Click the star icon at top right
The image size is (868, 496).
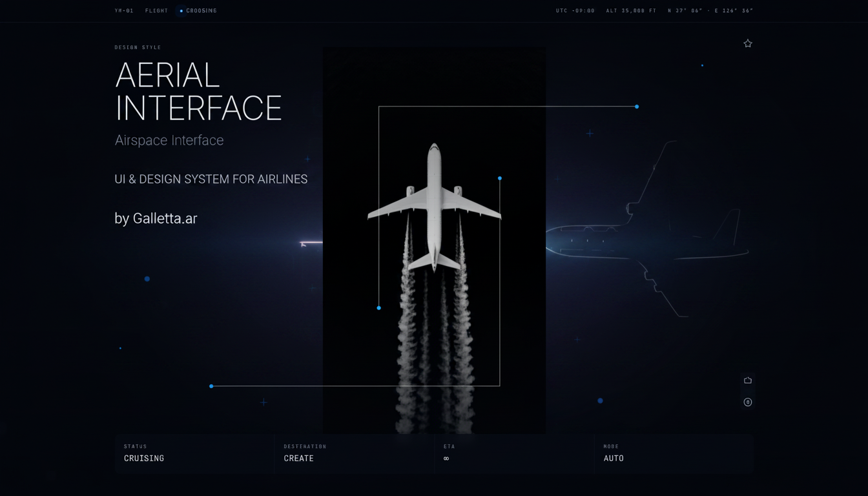pyautogui.click(x=747, y=43)
